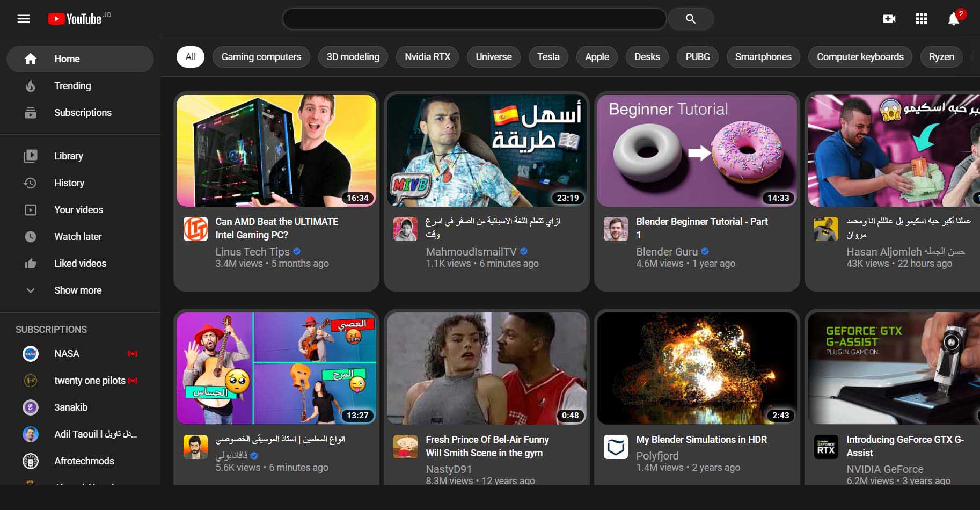980x510 pixels.
Task: Click the Subscriptions sidebar icon
Action: pyautogui.click(x=31, y=113)
